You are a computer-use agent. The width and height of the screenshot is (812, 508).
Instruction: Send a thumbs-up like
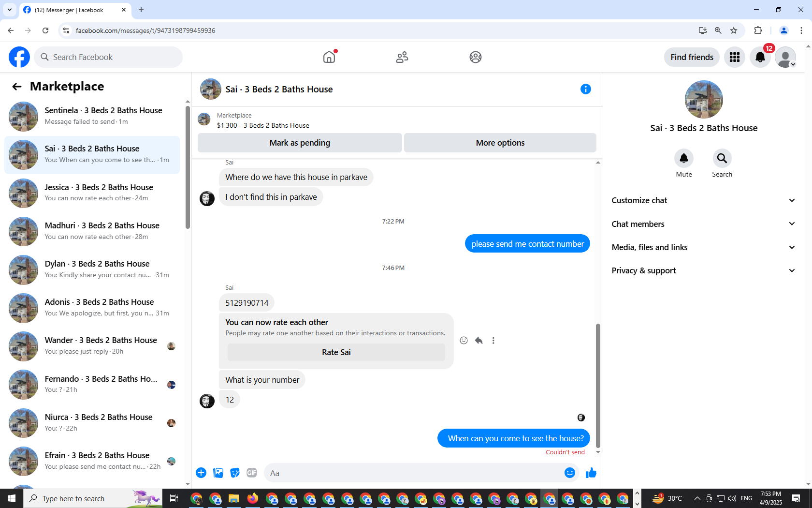[x=591, y=473]
